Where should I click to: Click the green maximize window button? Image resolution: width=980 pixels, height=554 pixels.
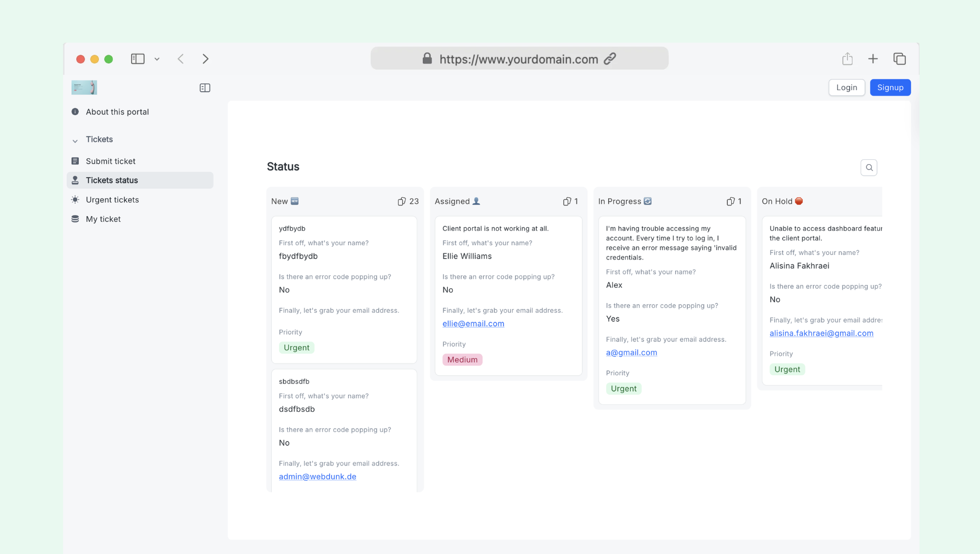[x=109, y=59]
